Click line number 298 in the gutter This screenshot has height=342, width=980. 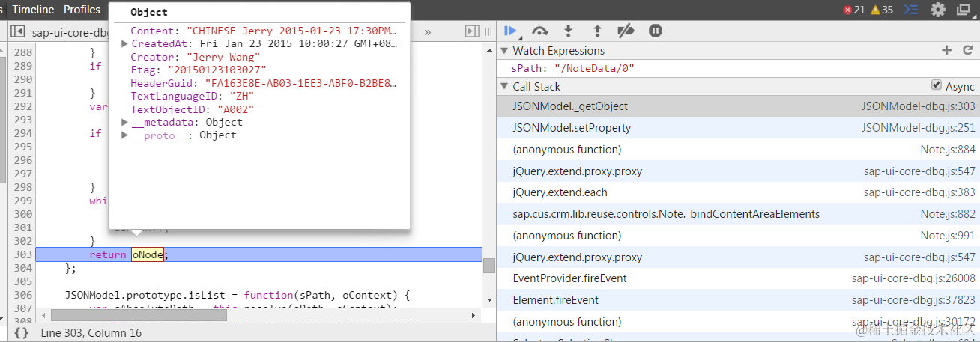tap(23, 187)
